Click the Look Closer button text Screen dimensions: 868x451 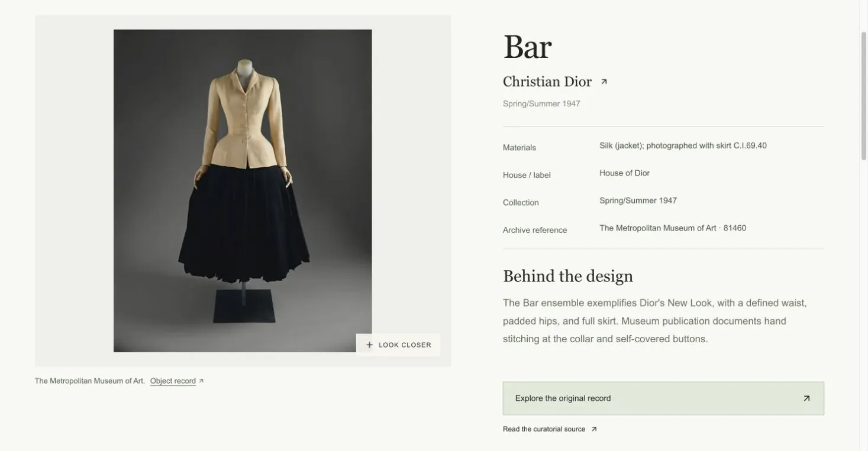pos(405,345)
